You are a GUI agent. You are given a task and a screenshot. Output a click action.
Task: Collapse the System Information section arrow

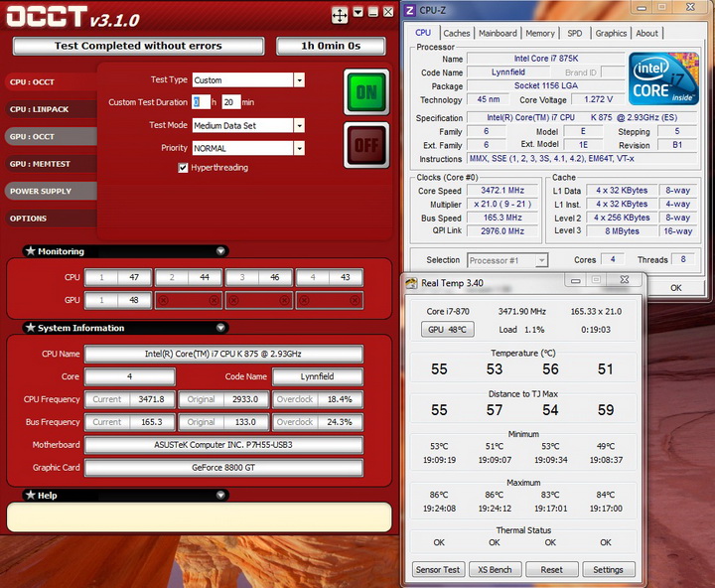click(220, 328)
